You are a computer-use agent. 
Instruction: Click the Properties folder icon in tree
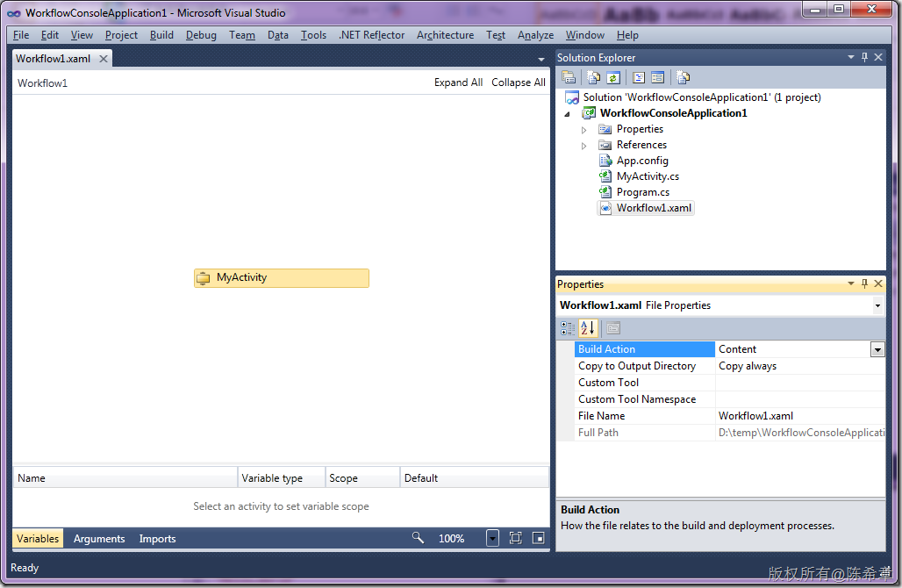pyautogui.click(x=605, y=130)
